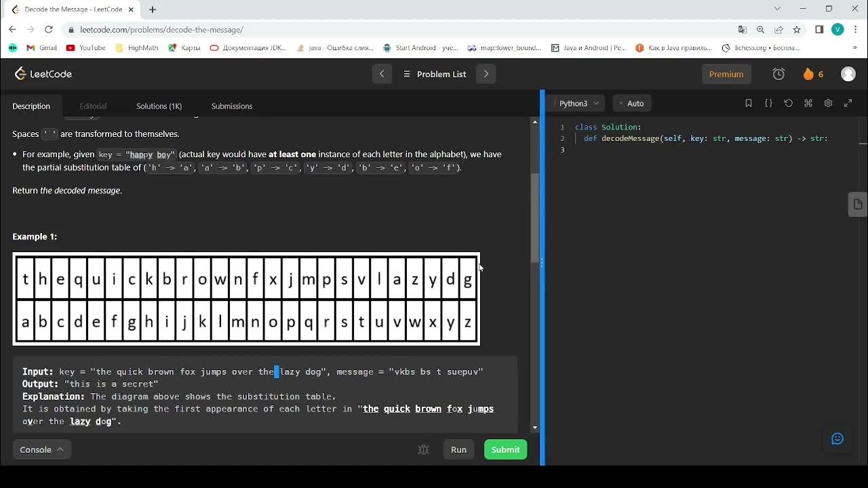Screen dimensions: 868x488
Task: Toggle the Auto setting in editor
Action: click(x=631, y=103)
